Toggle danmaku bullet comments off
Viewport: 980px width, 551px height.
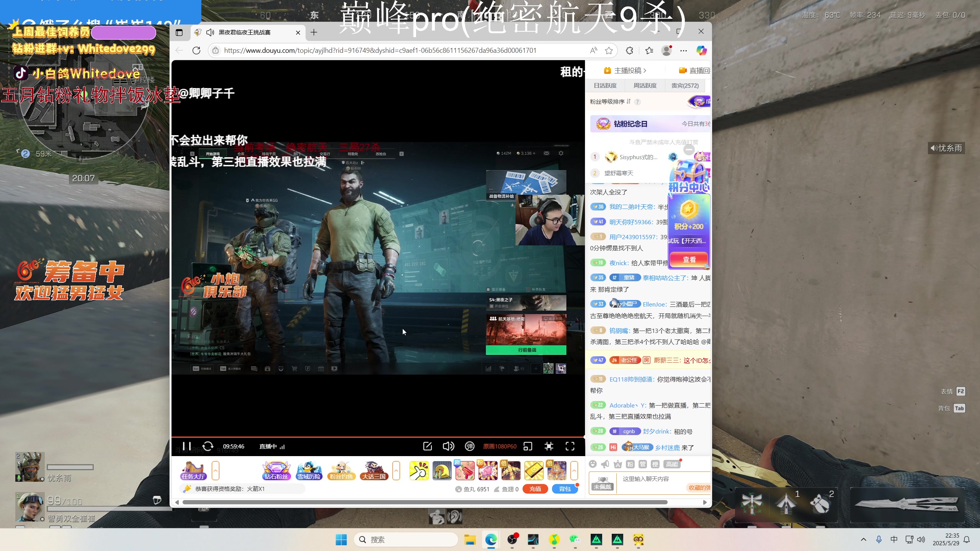coord(469,446)
